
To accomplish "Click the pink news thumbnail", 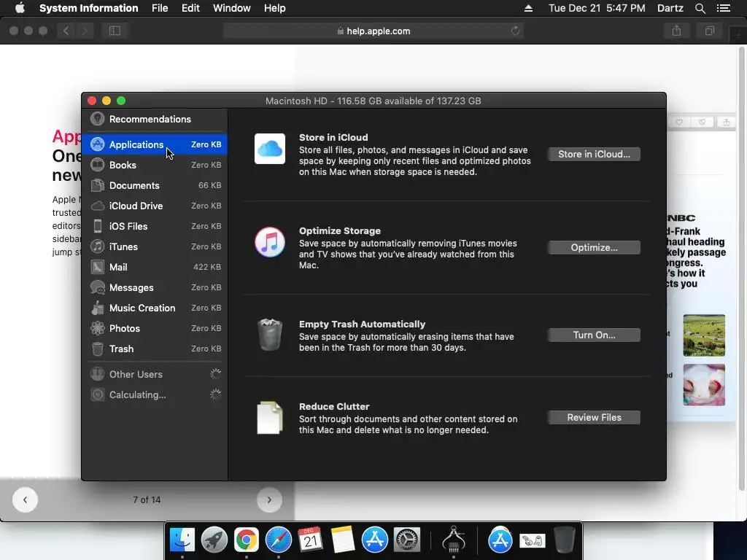I will tap(704, 385).
